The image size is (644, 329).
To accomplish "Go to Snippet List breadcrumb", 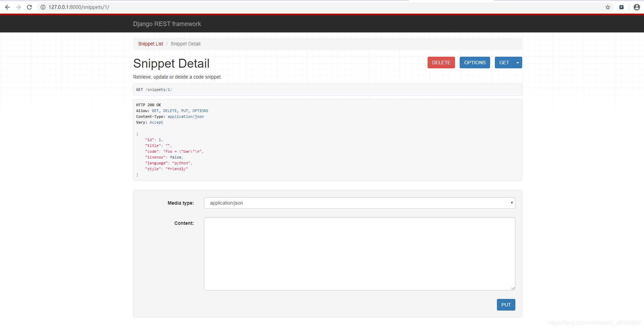I will (x=151, y=44).
